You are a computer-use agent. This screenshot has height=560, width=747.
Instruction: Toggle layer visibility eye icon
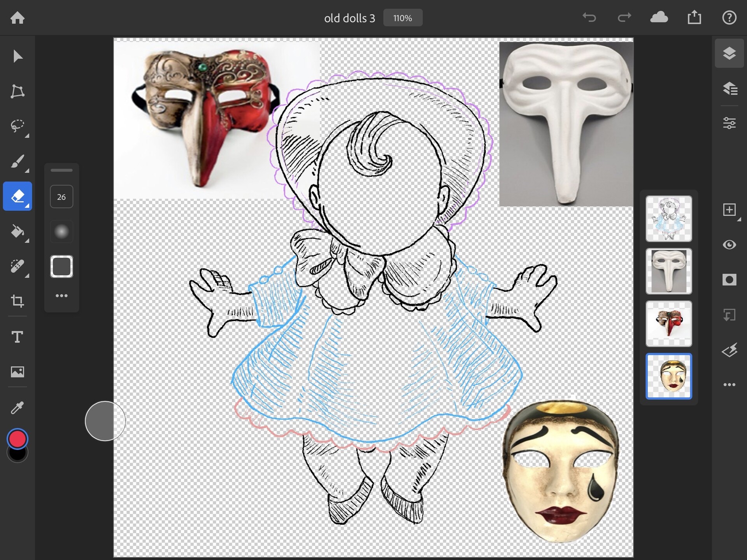pos(729,245)
